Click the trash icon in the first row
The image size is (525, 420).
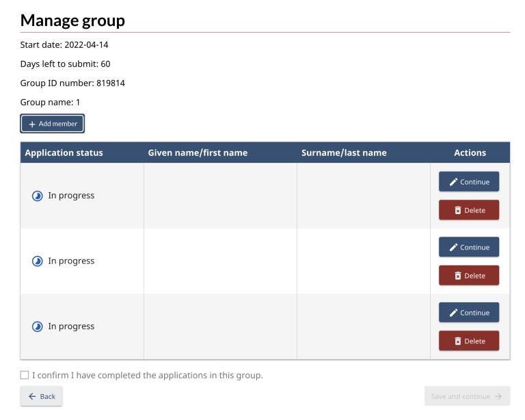[457, 211]
